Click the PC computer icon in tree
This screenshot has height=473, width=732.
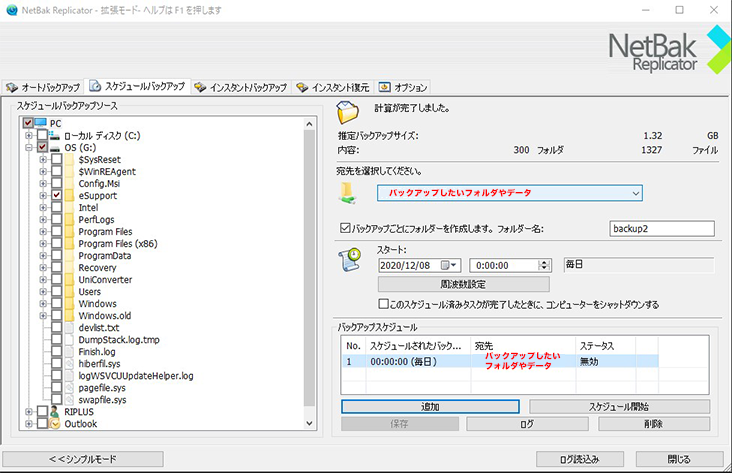[x=41, y=123]
